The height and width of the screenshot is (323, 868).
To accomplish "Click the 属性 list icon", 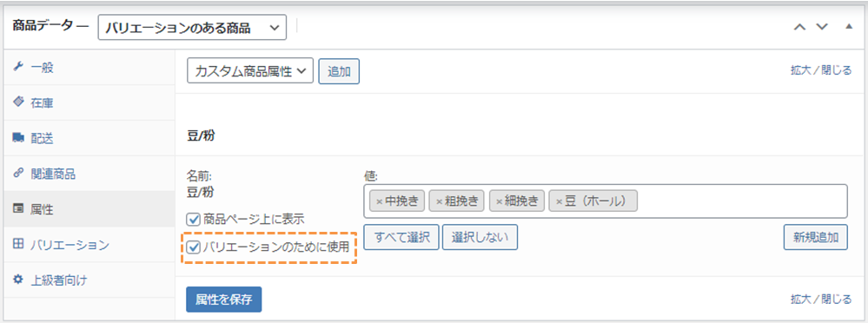I will (18, 209).
